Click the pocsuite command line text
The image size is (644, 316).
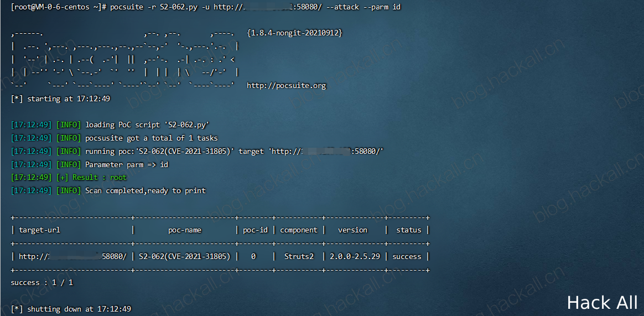point(256,7)
